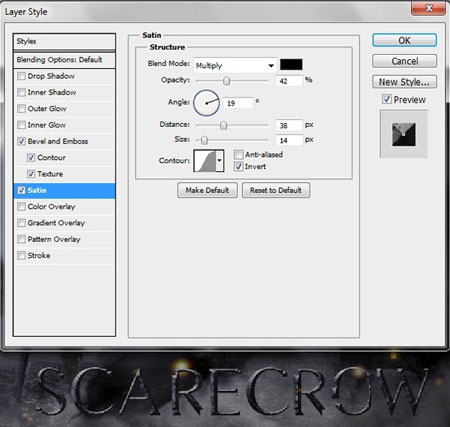This screenshot has width=450, height=427.
Task: Expand the Contour preset dropdown arrow
Action: tap(220, 161)
